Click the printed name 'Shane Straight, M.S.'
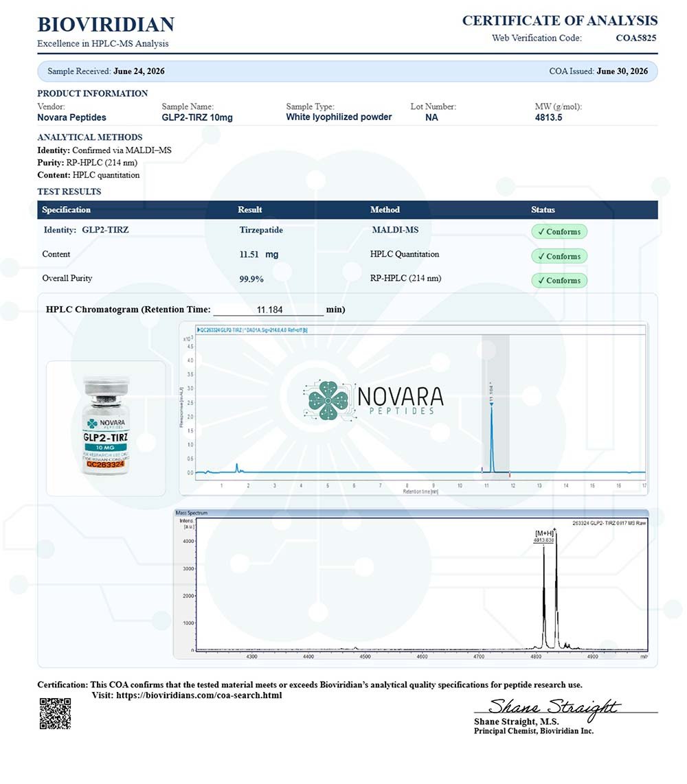Image resolution: width=687 pixels, height=784 pixels. point(517,722)
